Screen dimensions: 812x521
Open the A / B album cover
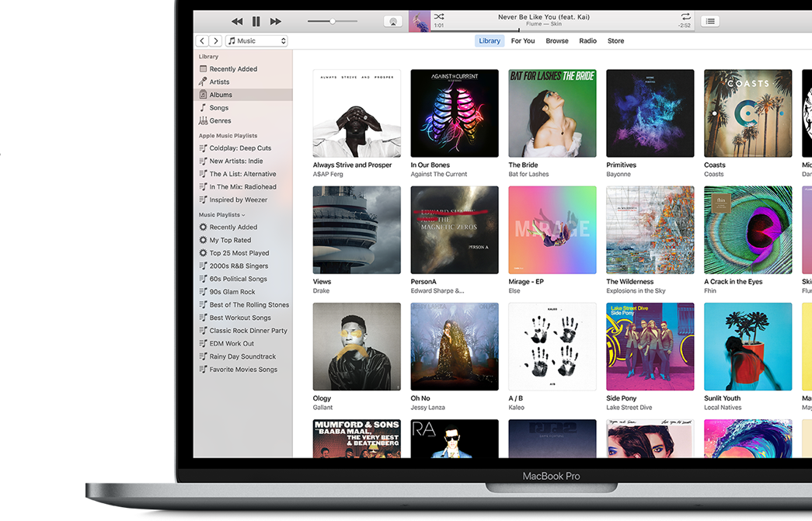(x=552, y=346)
